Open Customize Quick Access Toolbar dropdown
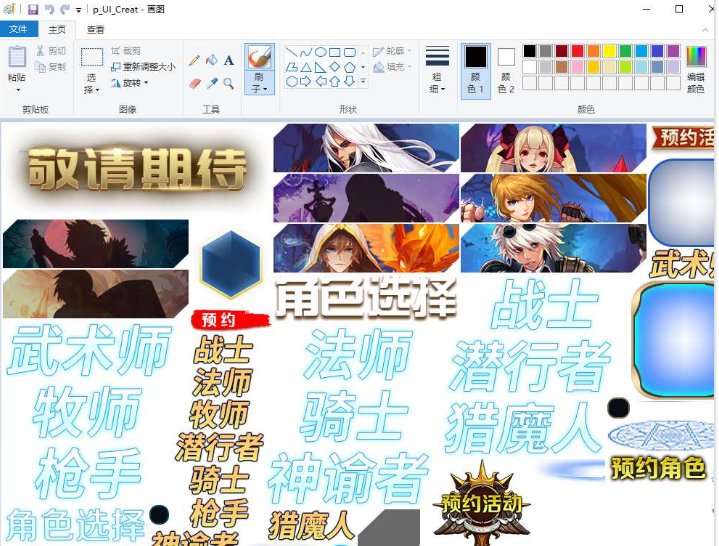Screen dimensions: 719x546 78,10
